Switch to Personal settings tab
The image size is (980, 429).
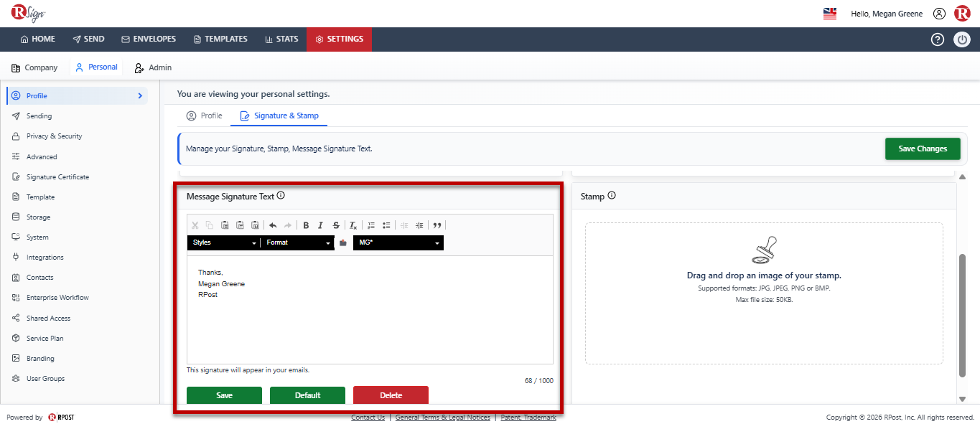click(96, 67)
